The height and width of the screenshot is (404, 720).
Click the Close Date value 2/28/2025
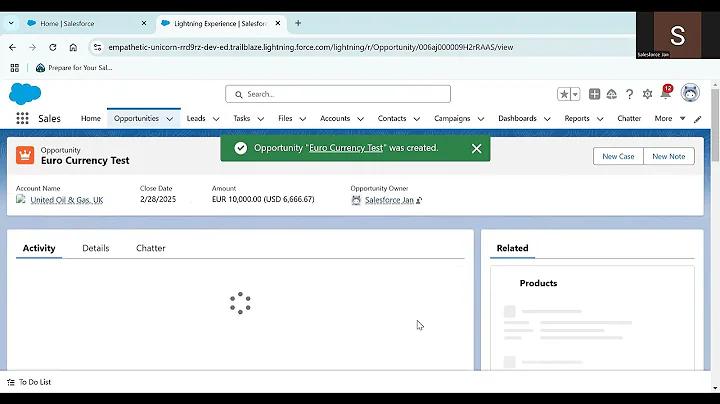(158, 199)
